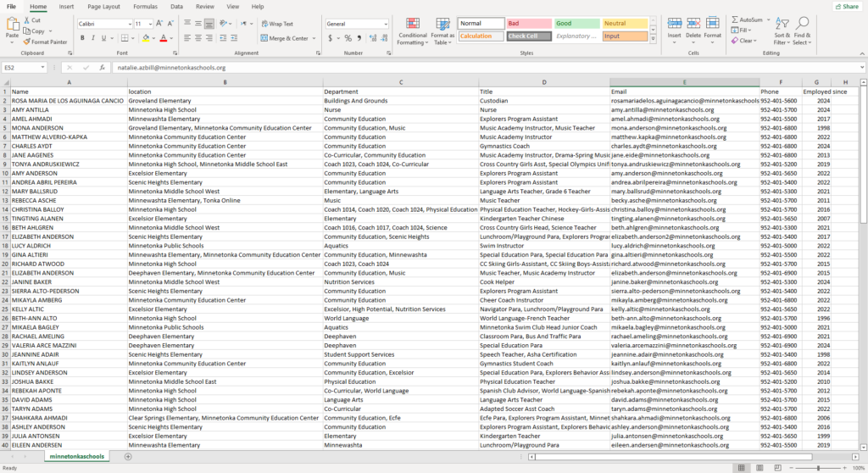This screenshot has height=473, width=868.
Task: Open the Find & Select menu
Action: pos(802,31)
